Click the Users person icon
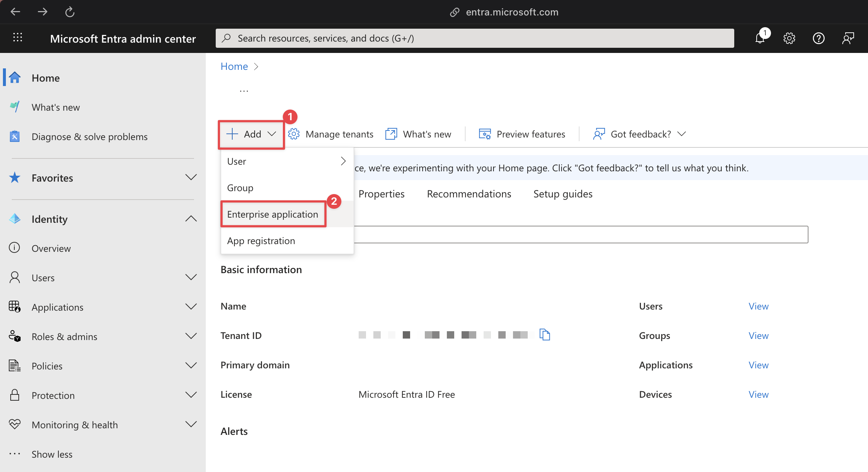The image size is (868, 472). pos(15,277)
